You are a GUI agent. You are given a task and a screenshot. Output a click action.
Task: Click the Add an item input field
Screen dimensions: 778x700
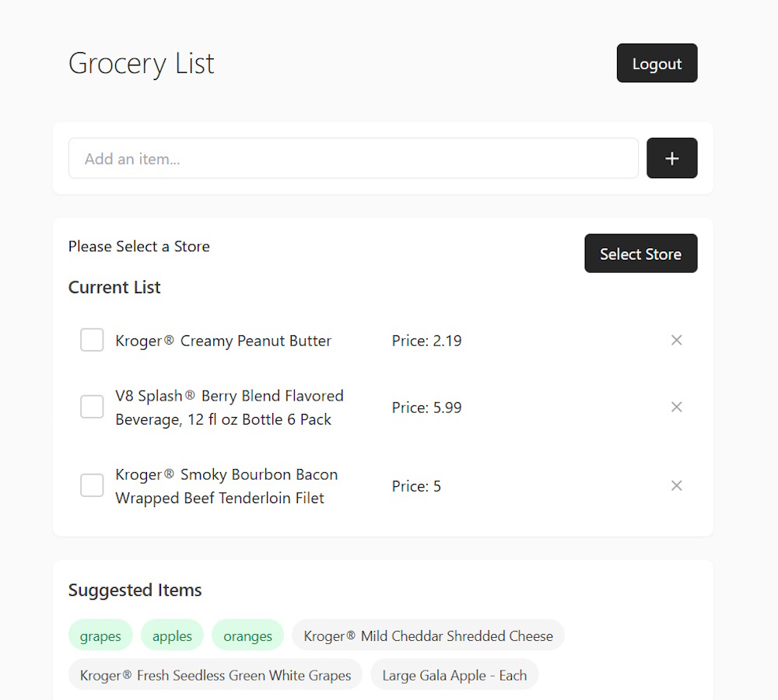(x=353, y=158)
